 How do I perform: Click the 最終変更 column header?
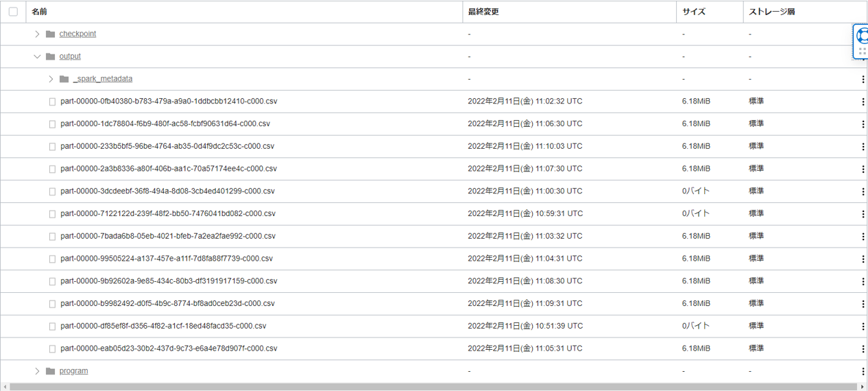click(483, 12)
